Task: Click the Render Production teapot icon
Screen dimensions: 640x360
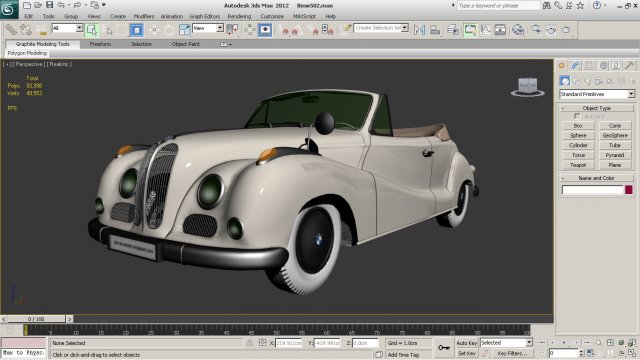Action: tap(566, 30)
